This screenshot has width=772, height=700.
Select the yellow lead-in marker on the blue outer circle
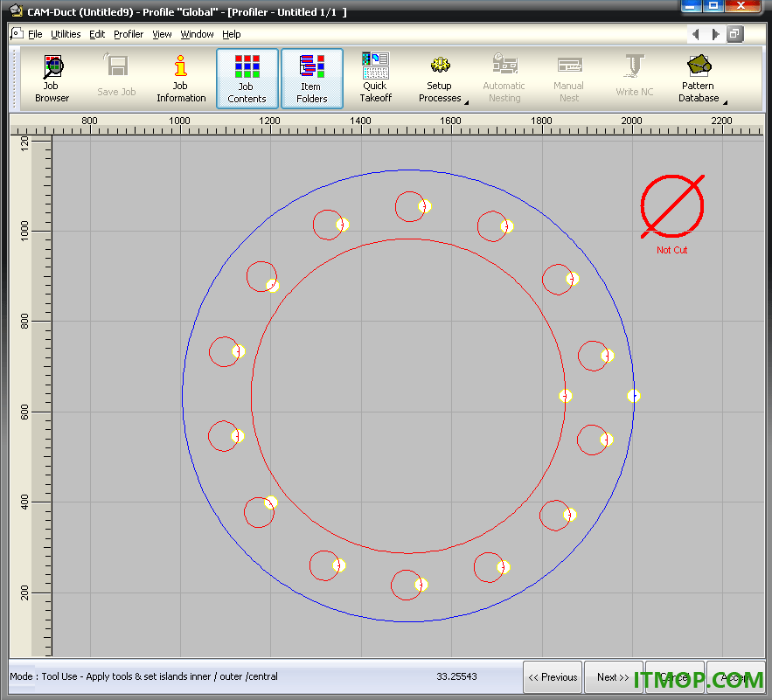pos(634,396)
